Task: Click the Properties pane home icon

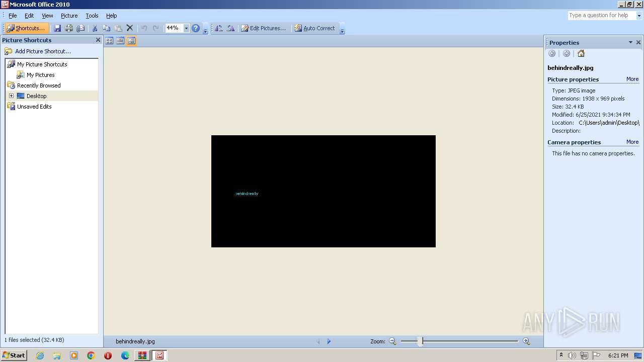Action: [x=581, y=53]
